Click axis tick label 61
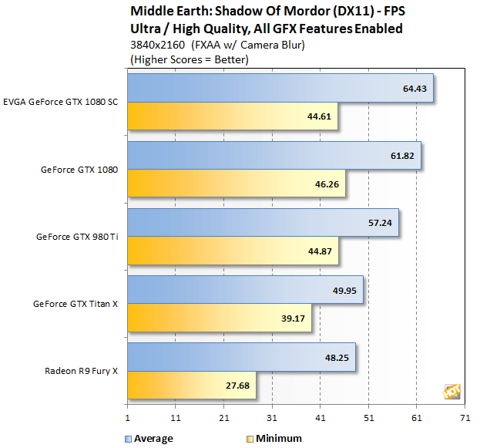 pos(417,418)
